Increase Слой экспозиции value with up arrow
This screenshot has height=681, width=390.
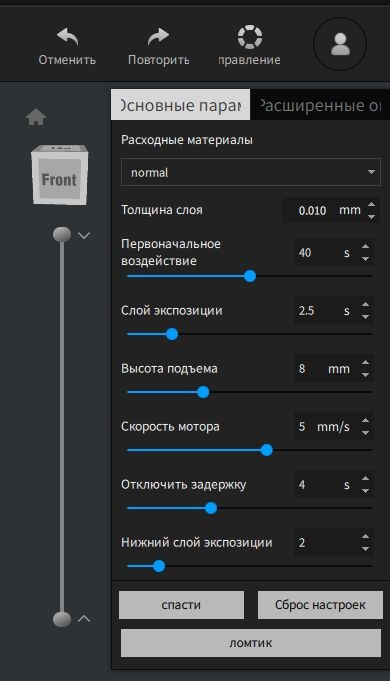point(366,304)
